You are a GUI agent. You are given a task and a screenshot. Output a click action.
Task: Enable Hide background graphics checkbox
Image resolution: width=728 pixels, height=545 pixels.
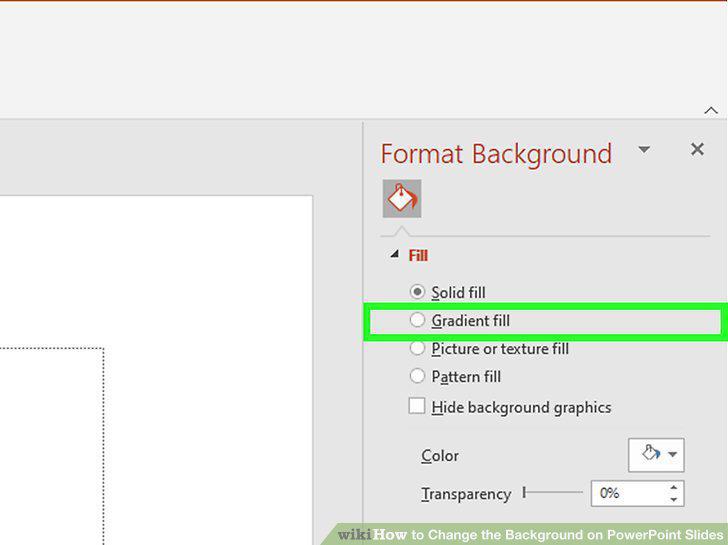416,406
